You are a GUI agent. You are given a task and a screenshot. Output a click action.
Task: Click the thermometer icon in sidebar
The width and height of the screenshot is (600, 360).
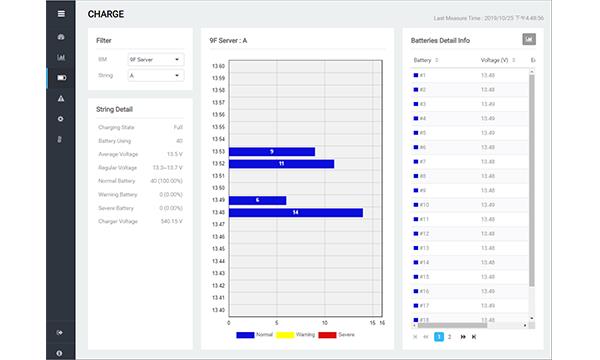[x=59, y=139]
